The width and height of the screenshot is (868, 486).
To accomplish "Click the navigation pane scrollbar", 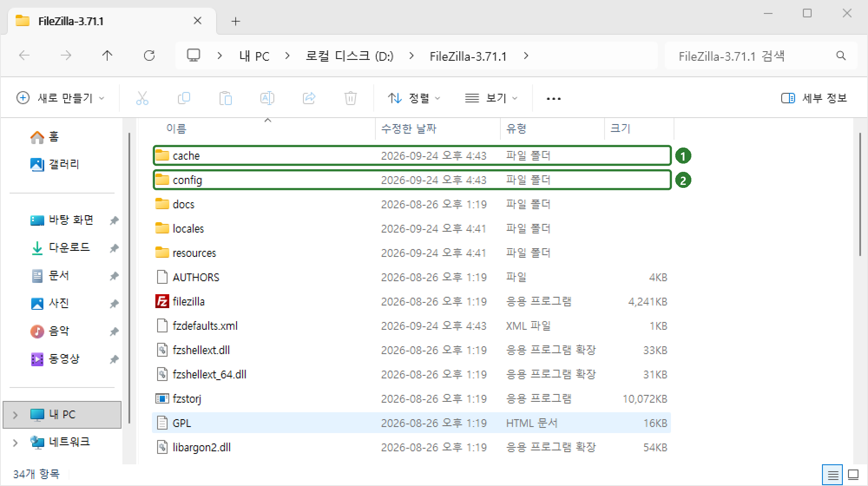I will [x=129, y=278].
